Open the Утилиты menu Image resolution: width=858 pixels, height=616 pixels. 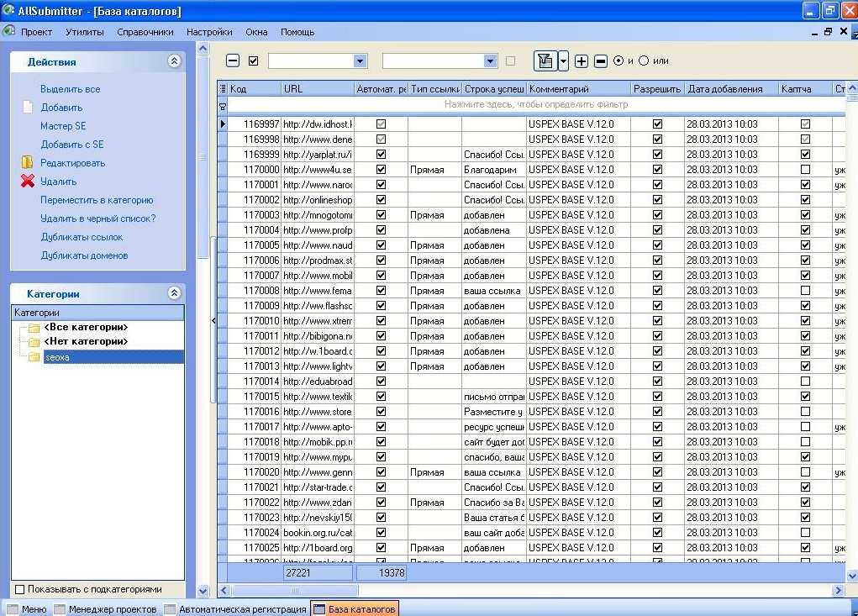(x=85, y=32)
